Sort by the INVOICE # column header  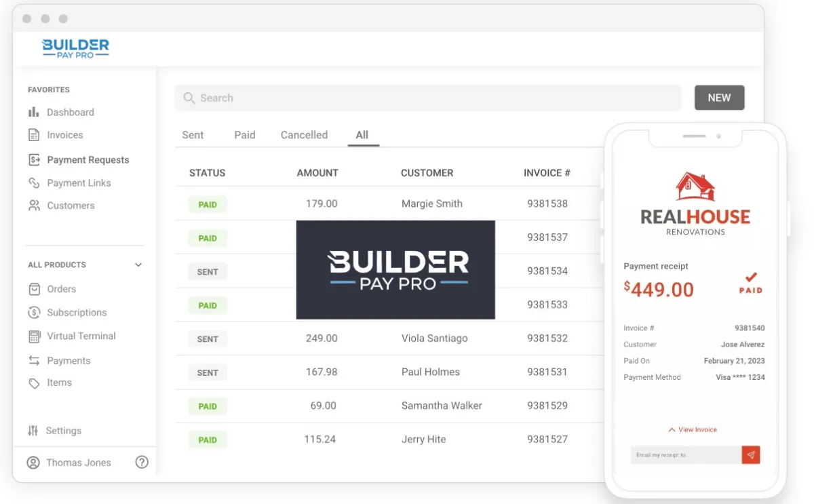coord(547,173)
